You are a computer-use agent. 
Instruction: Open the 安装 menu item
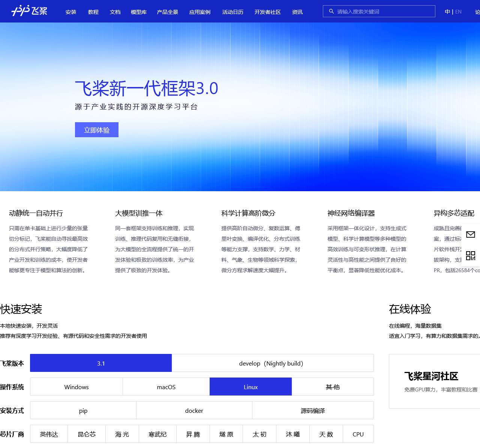(71, 12)
